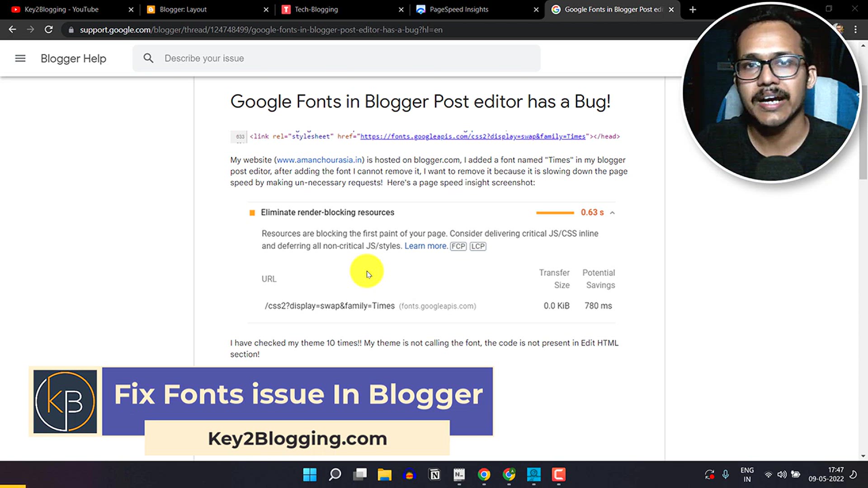
Task: Click the Eliminate render-blocking resources label
Action: click(327, 212)
